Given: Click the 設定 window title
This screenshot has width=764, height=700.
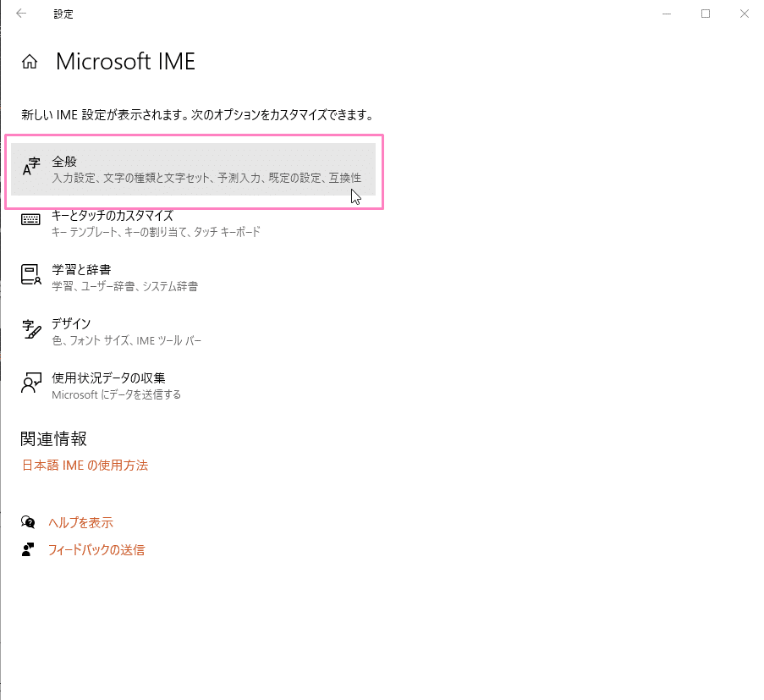Looking at the screenshot, I should coord(63,14).
